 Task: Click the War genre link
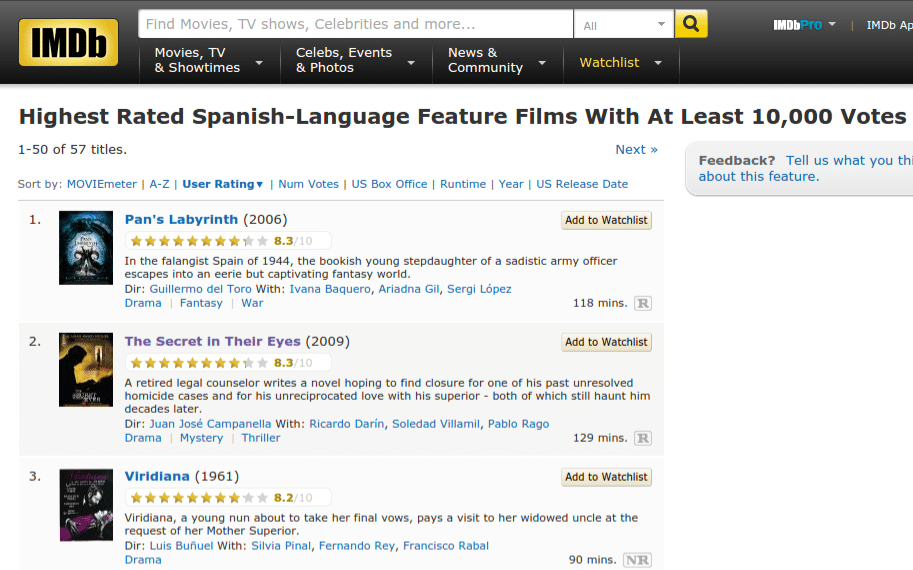point(252,303)
